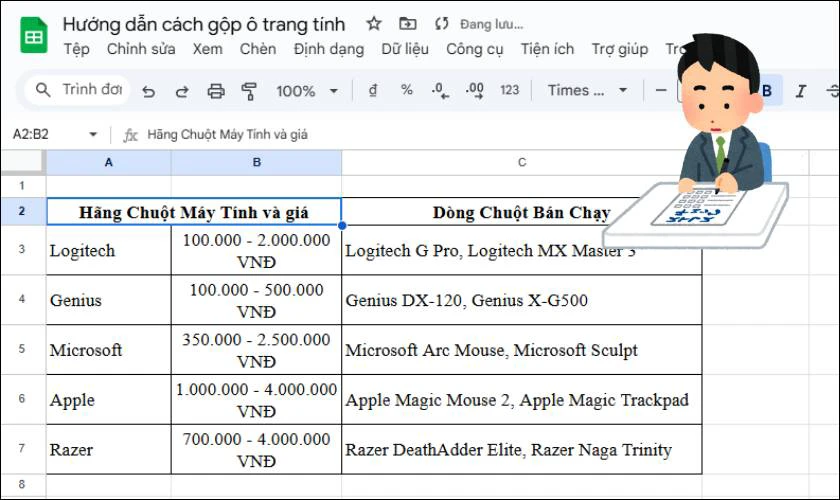Select column C header
This screenshot has height=500, width=840.
(x=522, y=162)
